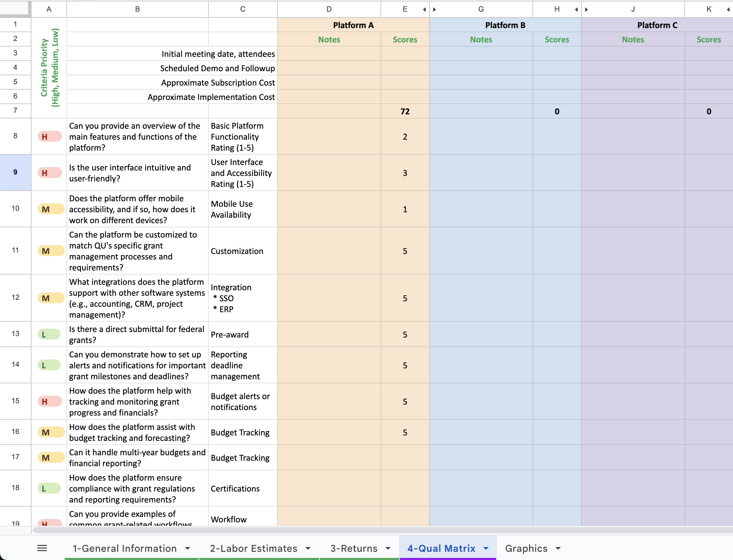
Task: Select Platform A score 1 in row 10
Action: pyautogui.click(x=405, y=209)
